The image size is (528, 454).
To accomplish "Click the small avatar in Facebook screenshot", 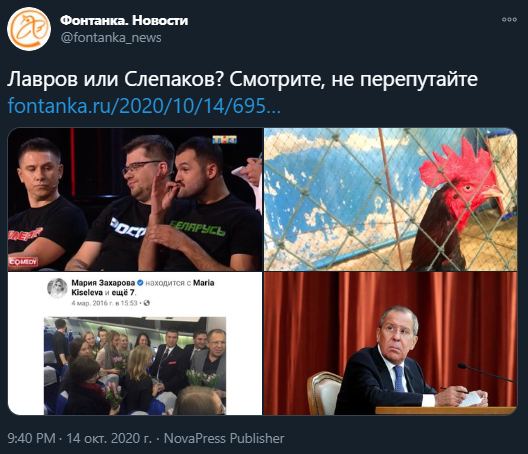I will [x=57, y=288].
